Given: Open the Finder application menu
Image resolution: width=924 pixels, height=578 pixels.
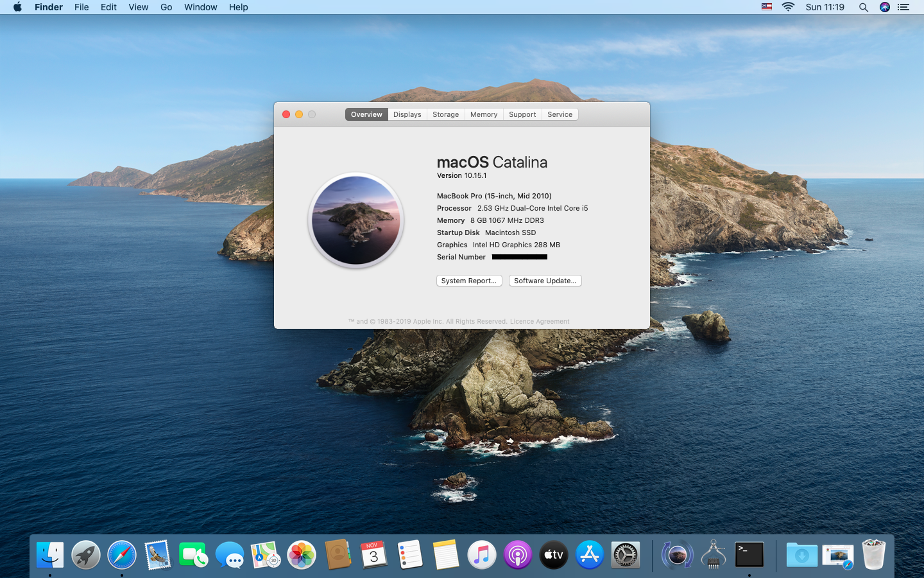Looking at the screenshot, I should pos(49,7).
